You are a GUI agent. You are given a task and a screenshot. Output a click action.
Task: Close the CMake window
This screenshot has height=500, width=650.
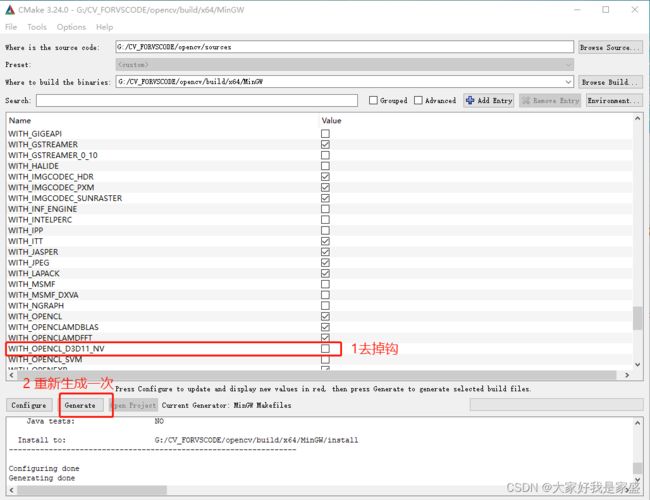point(635,10)
